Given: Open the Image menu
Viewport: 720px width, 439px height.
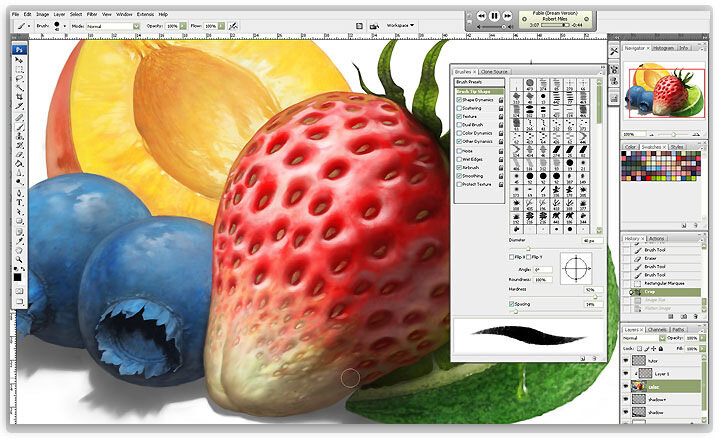Looking at the screenshot, I should [x=42, y=14].
